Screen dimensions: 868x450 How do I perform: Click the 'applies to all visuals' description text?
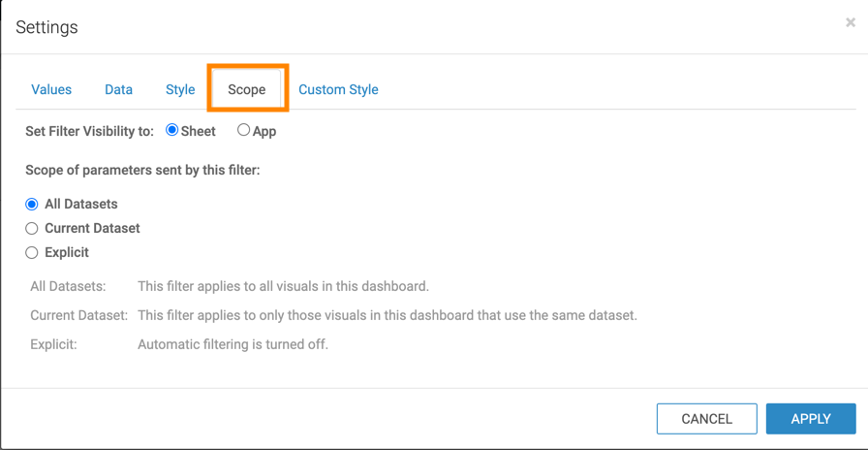pyautogui.click(x=283, y=286)
